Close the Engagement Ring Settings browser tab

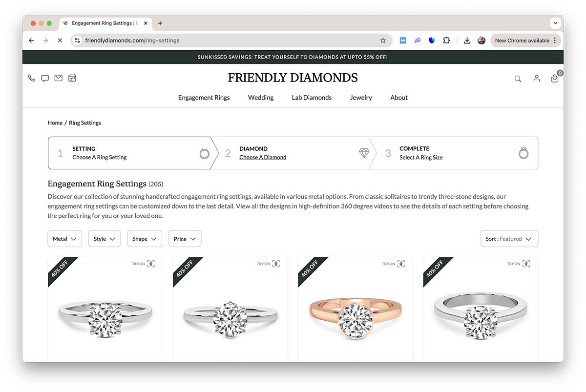click(x=145, y=23)
